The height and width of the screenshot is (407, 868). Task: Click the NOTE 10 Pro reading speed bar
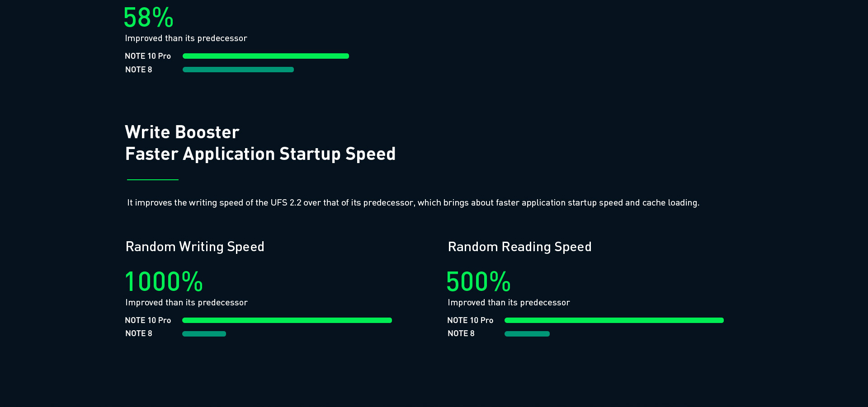pos(614,320)
